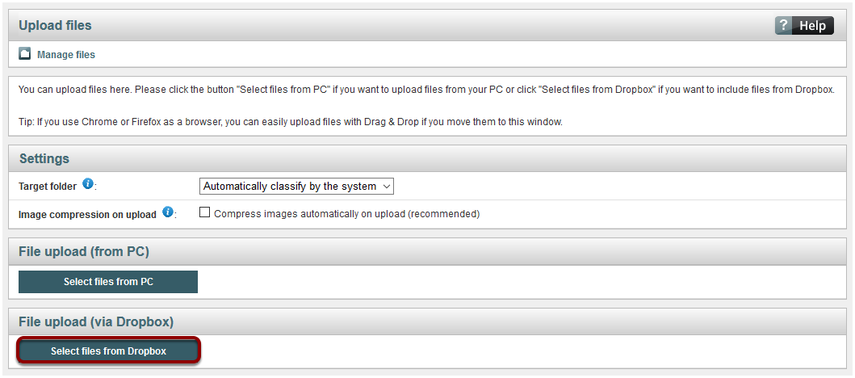Click 'Select files from PC' button
This screenshot has width=855, height=378.
point(108,282)
